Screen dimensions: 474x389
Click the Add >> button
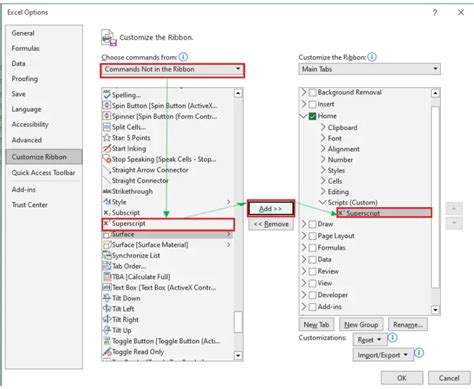(271, 209)
